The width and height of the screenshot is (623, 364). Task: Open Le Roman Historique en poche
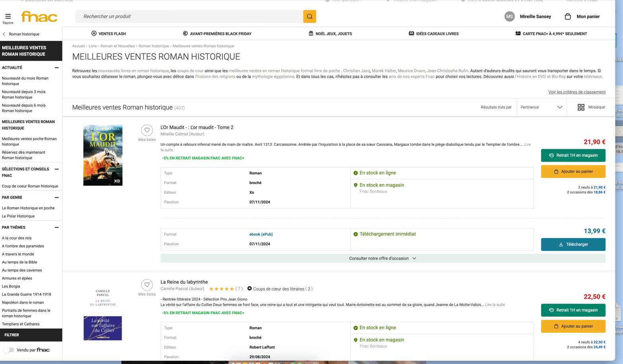click(x=28, y=208)
